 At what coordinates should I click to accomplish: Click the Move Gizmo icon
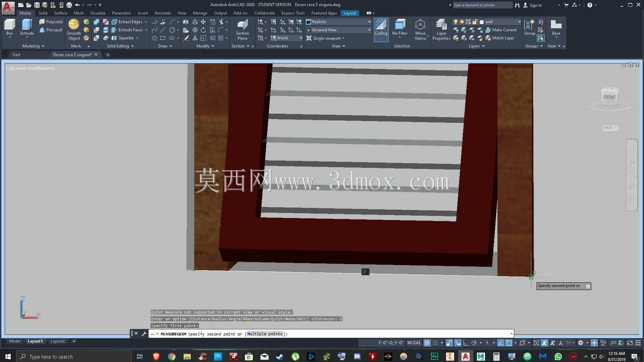pos(420,30)
